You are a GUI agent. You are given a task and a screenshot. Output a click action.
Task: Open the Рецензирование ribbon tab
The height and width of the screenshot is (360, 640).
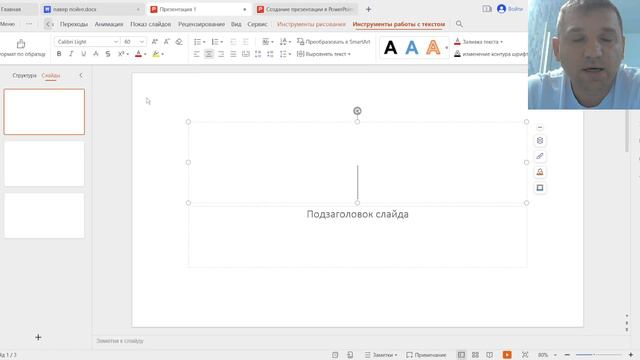[x=201, y=24]
